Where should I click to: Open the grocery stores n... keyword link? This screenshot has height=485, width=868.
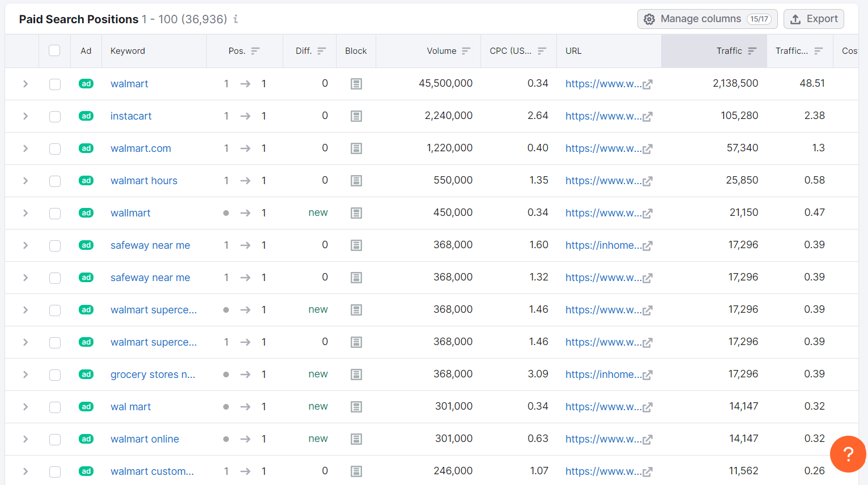153,375
